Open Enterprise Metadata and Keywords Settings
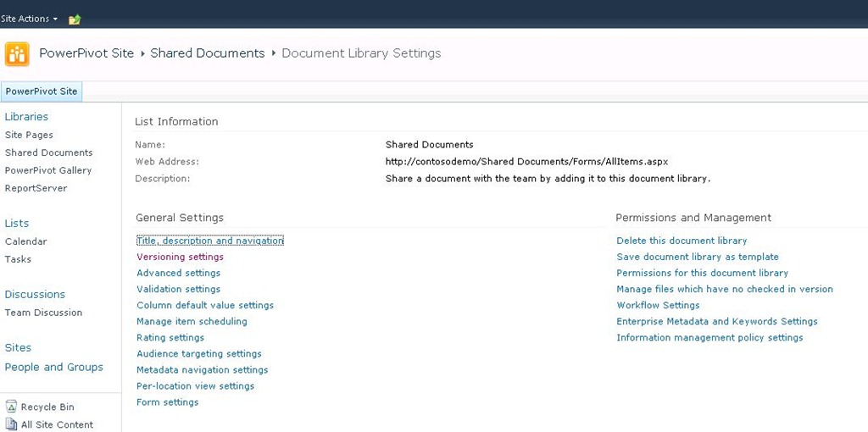 (x=717, y=321)
